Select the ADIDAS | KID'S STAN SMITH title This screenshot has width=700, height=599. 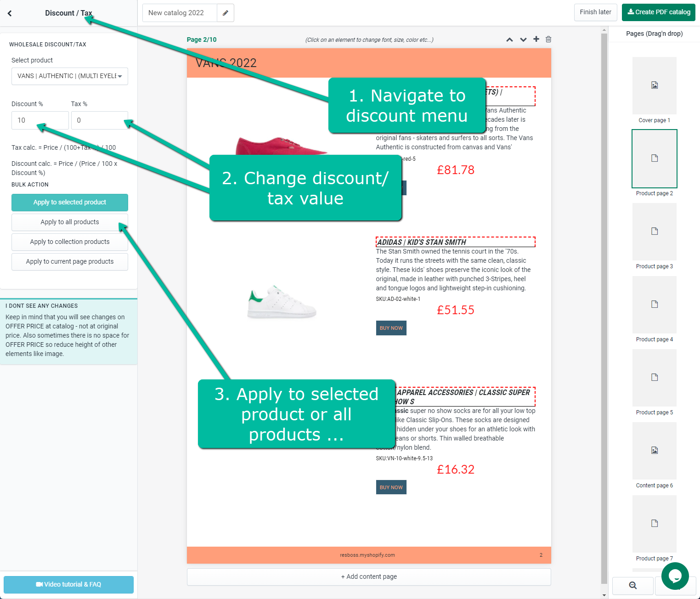pos(456,242)
